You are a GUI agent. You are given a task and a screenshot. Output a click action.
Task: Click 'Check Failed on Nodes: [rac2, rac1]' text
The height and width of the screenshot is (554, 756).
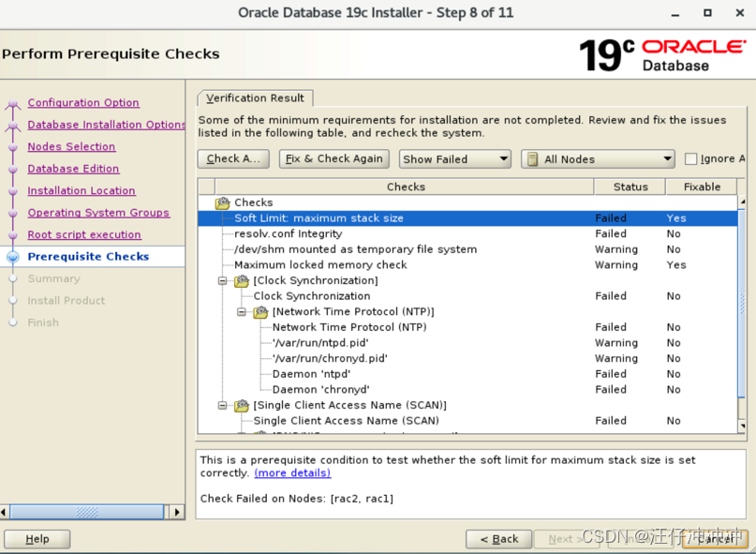(x=297, y=499)
